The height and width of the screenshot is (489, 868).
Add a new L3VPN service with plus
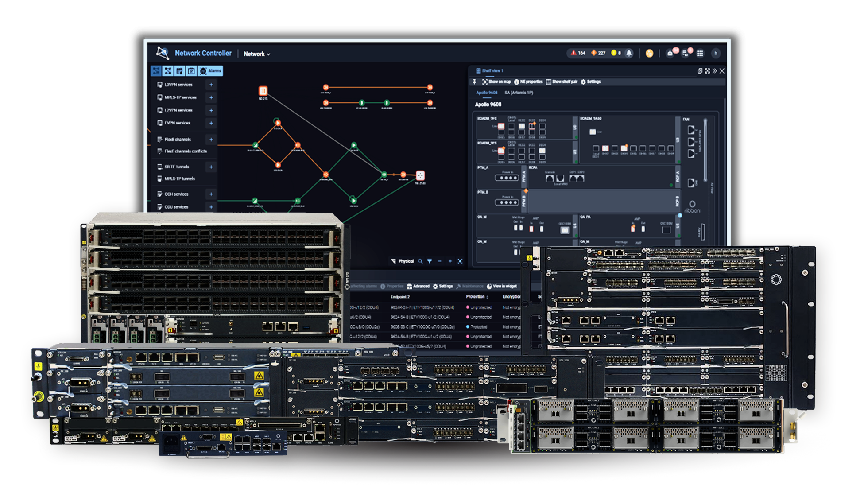click(x=211, y=85)
